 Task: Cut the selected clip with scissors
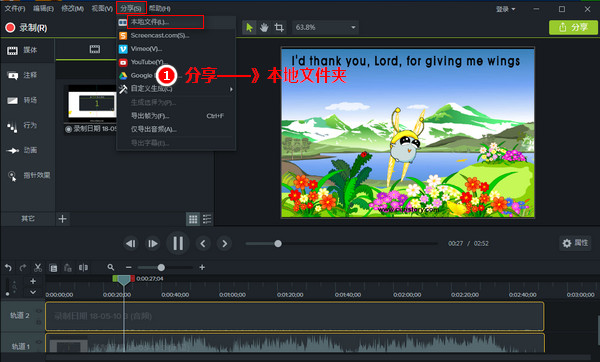38,267
